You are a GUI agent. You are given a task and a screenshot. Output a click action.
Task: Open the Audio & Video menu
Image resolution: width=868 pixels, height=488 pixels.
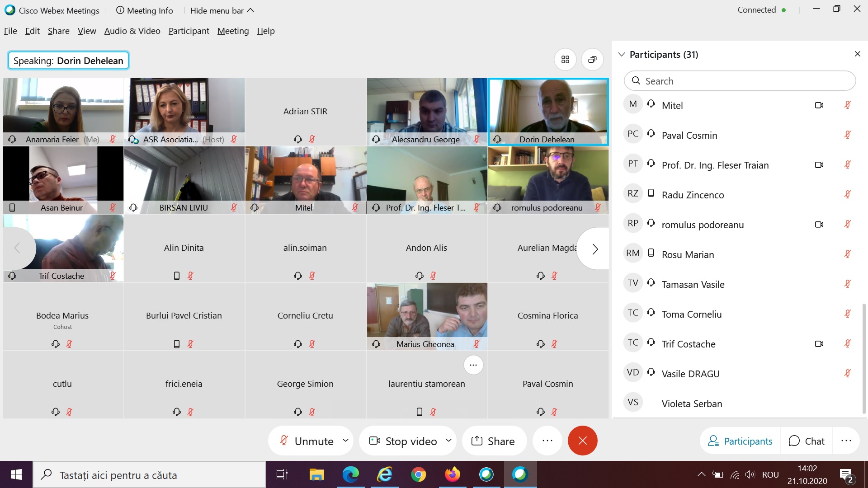[132, 31]
